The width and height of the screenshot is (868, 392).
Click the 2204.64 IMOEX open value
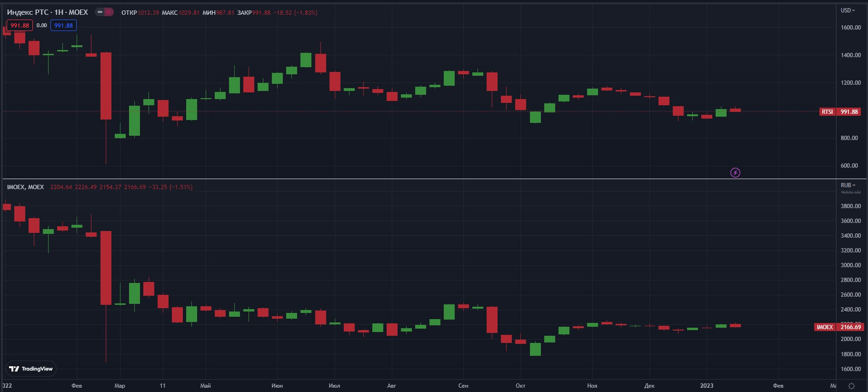point(61,187)
